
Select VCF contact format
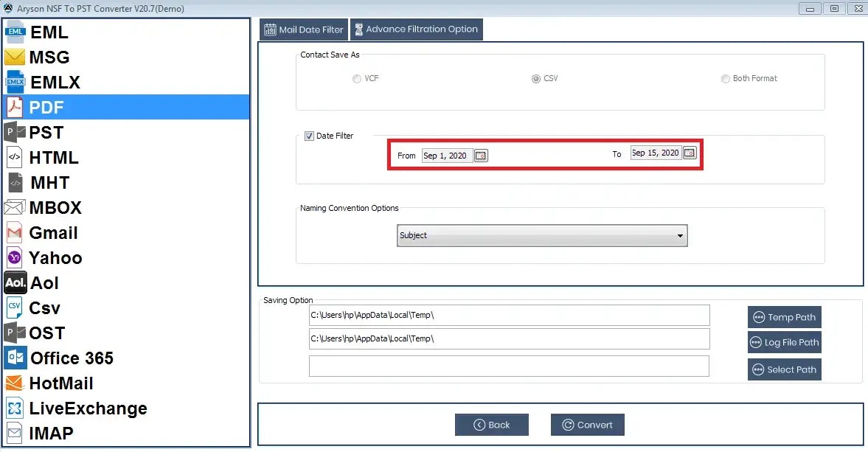356,79
